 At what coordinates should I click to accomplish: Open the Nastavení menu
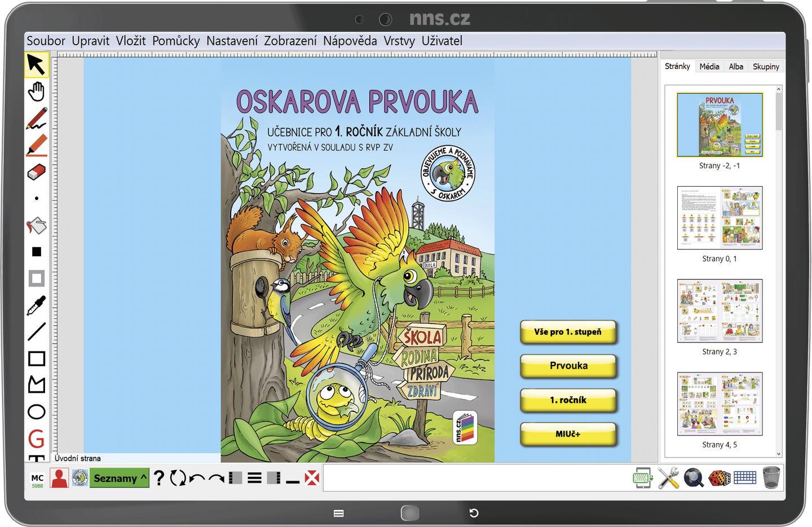click(x=232, y=41)
